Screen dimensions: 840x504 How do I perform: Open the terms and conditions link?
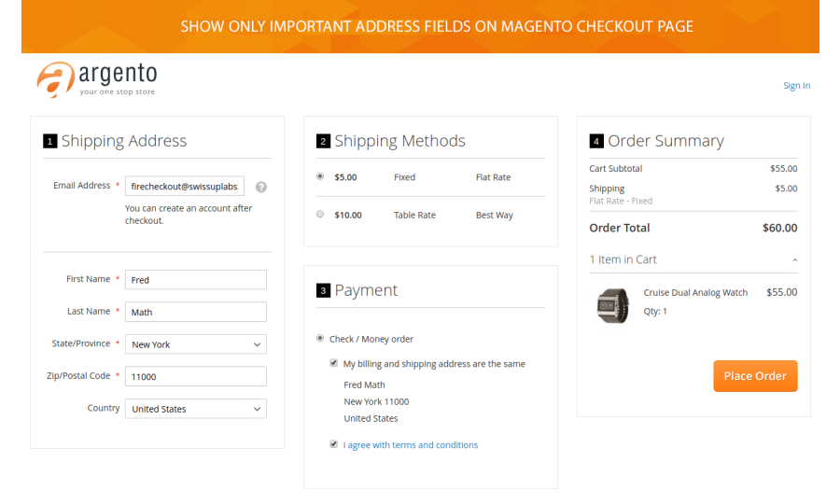click(x=411, y=445)
